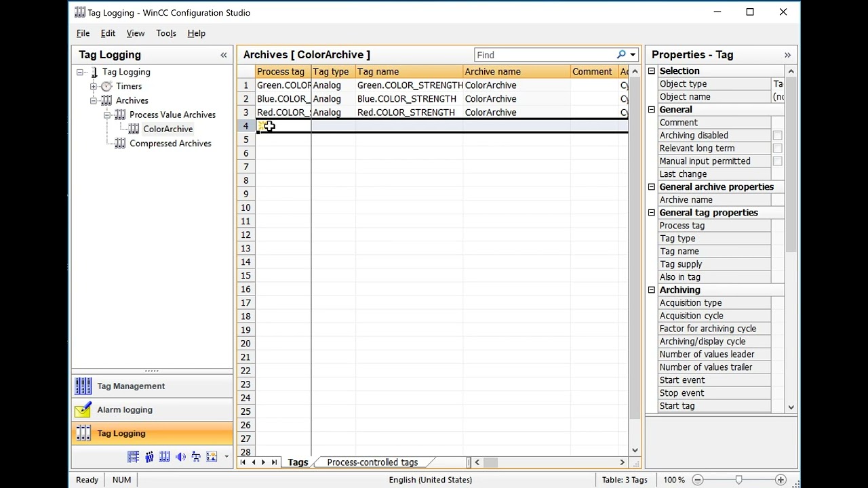Click the table scroll-down arrow
The height and width of the screenshot is (488, 868).
[x=635, y=450]
